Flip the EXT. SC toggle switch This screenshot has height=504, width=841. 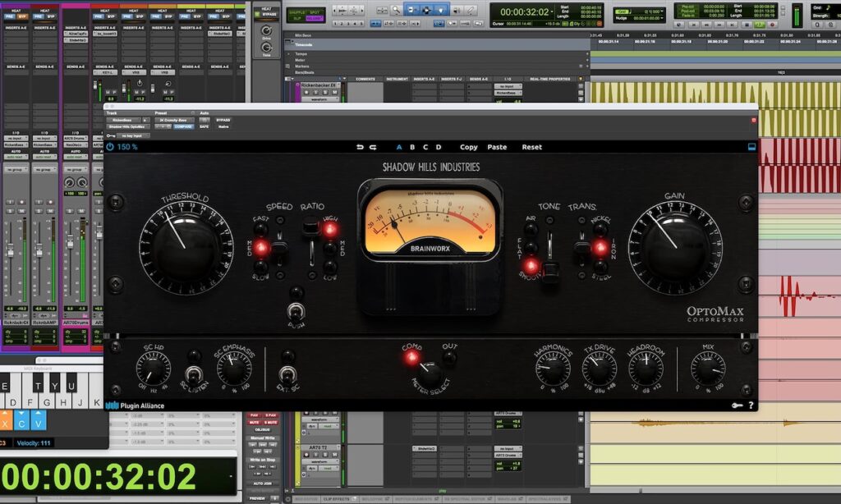pos(287,373)
